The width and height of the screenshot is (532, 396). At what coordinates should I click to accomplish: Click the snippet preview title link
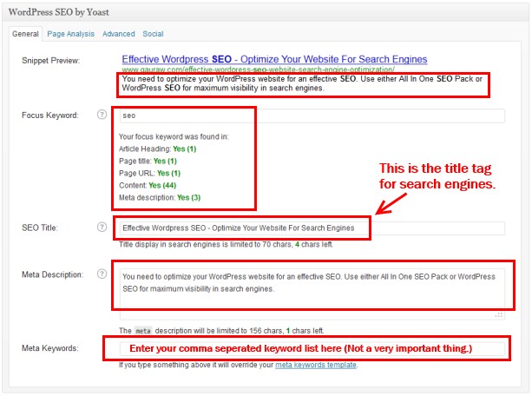(274, 59)
